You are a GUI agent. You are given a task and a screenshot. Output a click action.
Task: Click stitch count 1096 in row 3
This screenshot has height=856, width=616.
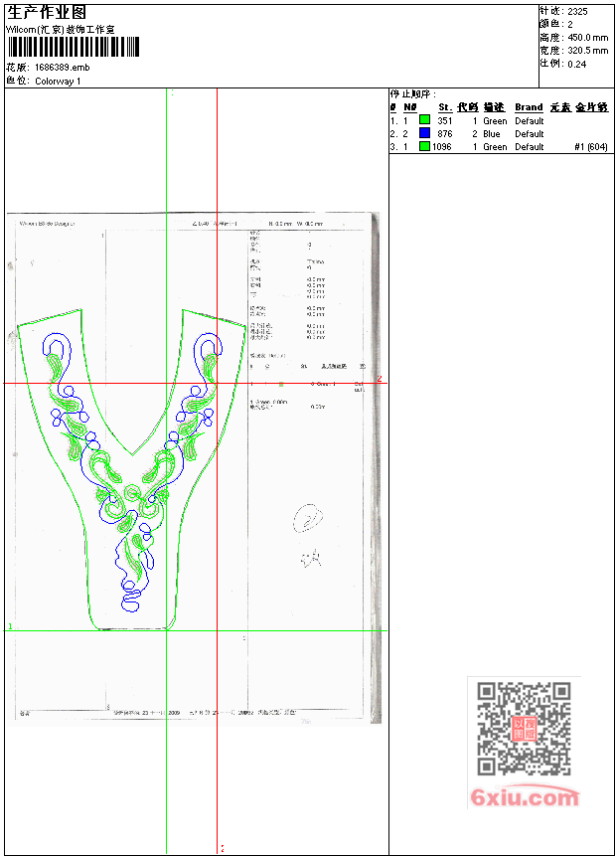(x=442, y=147)
